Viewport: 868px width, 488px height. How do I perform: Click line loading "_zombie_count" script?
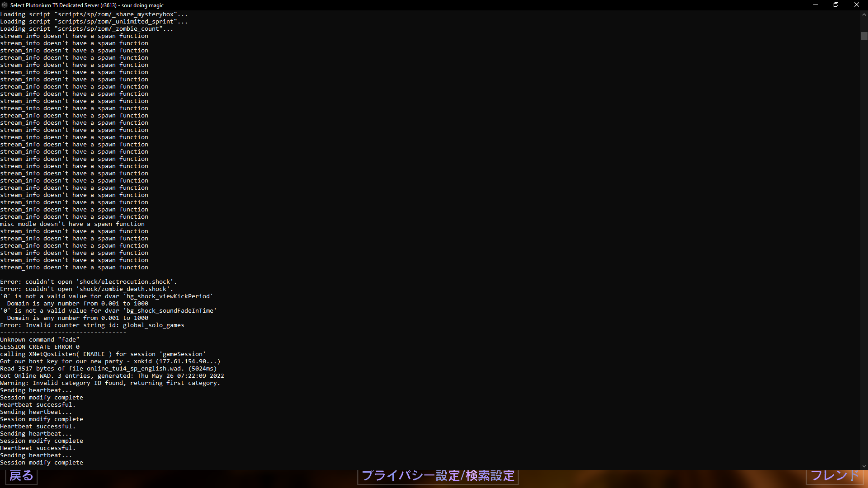coord(86,29)
